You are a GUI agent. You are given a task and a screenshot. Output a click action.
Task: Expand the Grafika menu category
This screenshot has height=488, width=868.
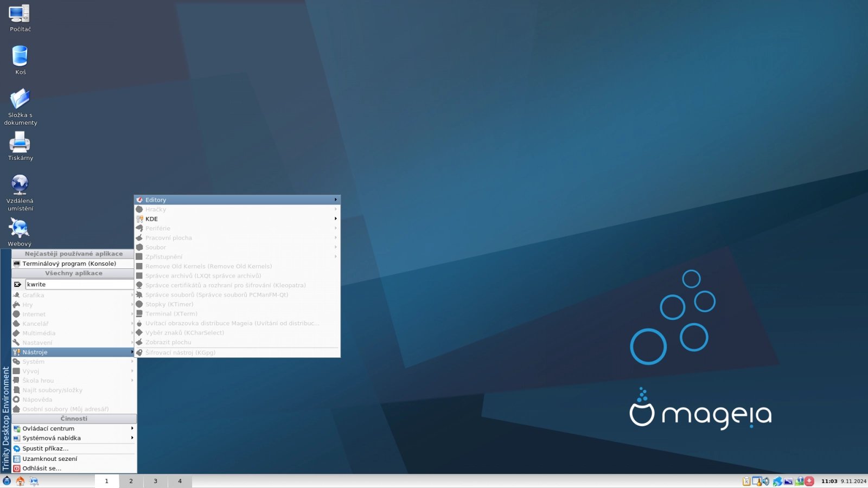(x=73, y=295)
